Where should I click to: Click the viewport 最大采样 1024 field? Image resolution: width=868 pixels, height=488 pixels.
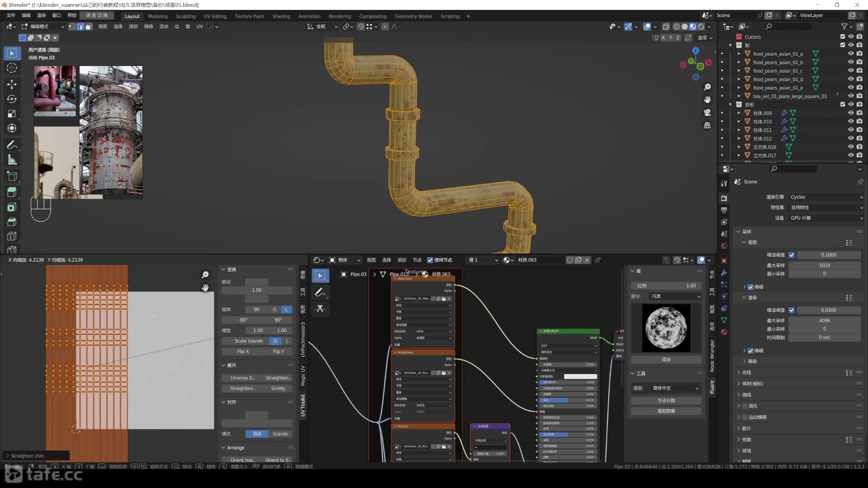click(x=825, y=265)
